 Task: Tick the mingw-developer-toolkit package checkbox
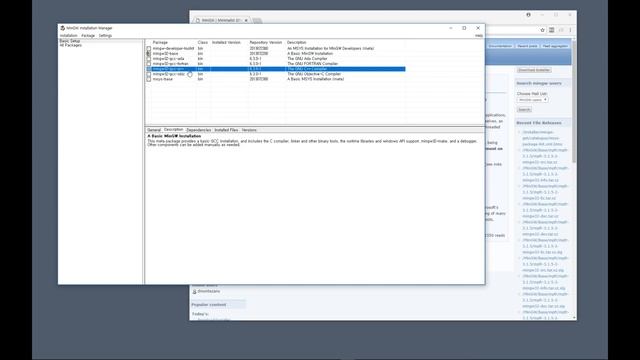click(149, 49)
